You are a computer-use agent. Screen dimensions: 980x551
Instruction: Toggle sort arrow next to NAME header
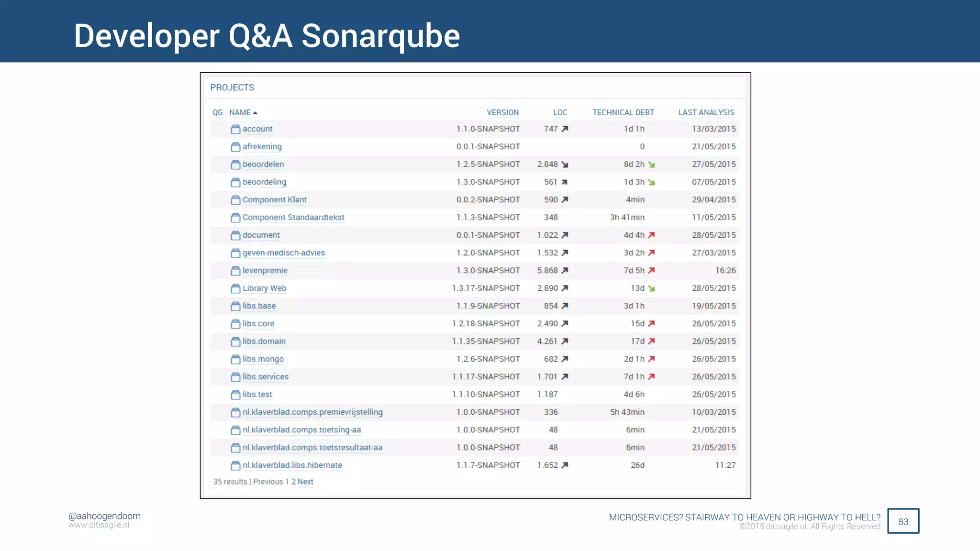tap(256, 113)
